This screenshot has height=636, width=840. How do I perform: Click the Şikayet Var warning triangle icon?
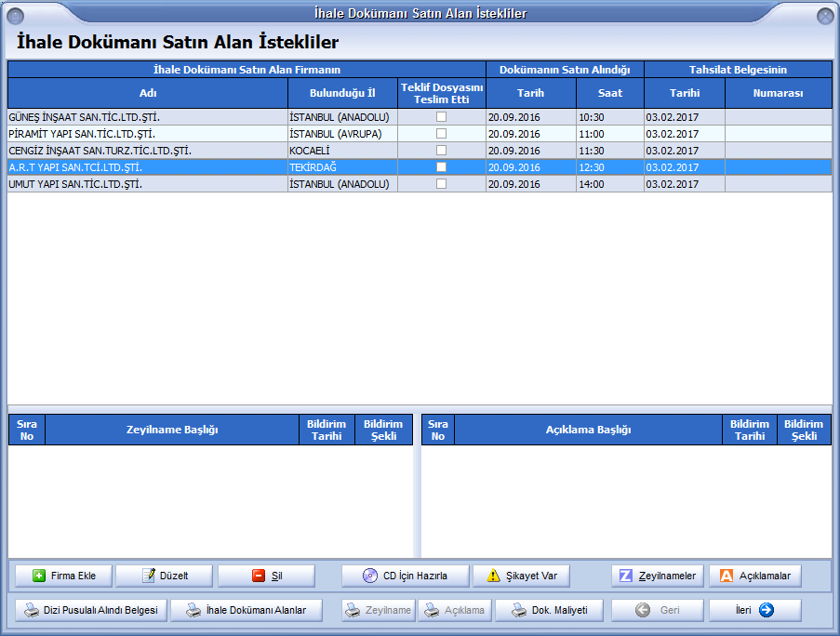(x=494, y=576)
